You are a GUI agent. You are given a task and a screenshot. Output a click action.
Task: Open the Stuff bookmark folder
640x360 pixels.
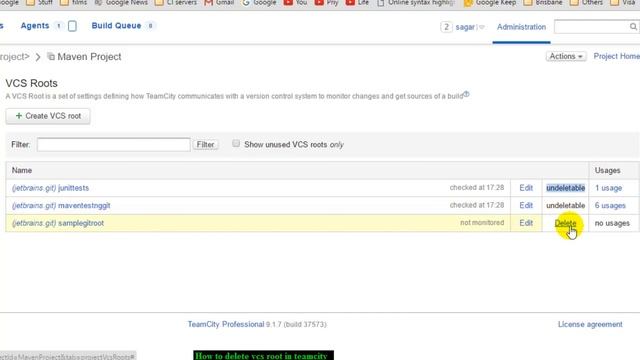(x=39, y=2)
